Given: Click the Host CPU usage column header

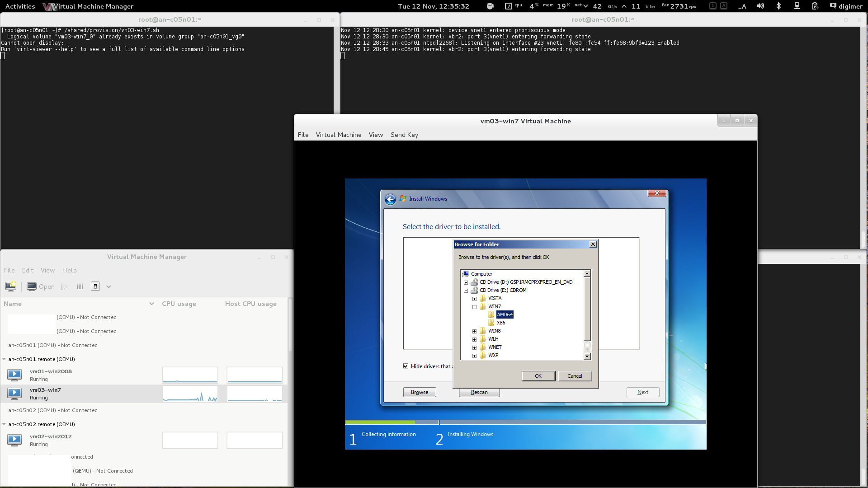Looking at the screenshot, I should (x=251, y=304).
